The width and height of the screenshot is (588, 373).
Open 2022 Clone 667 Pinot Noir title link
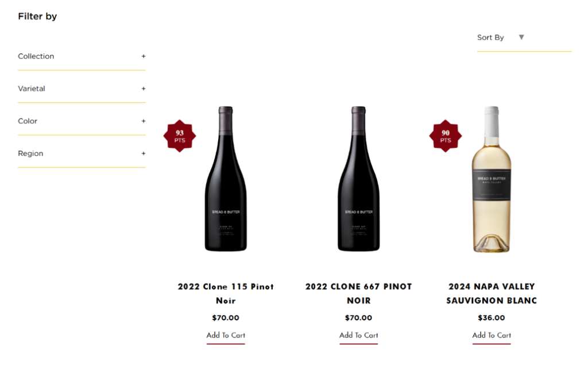[x=359, y=293]
